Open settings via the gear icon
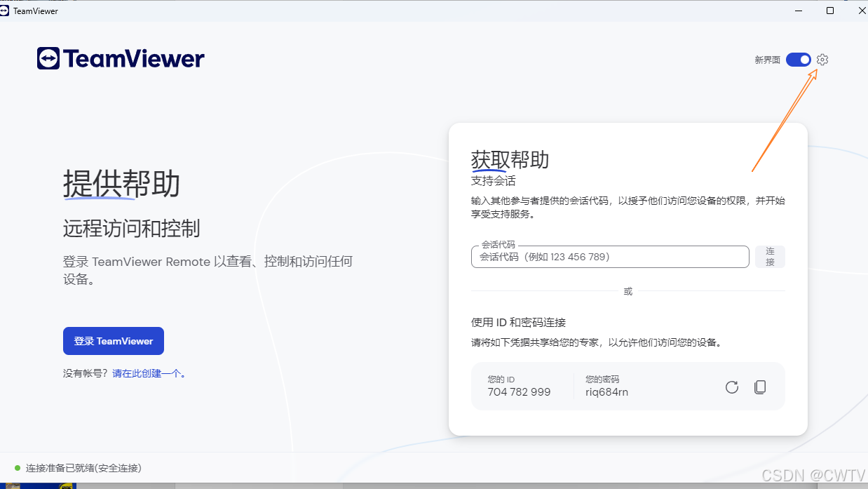The width and height of the screenshot is (868, 489). pos(822,60)
